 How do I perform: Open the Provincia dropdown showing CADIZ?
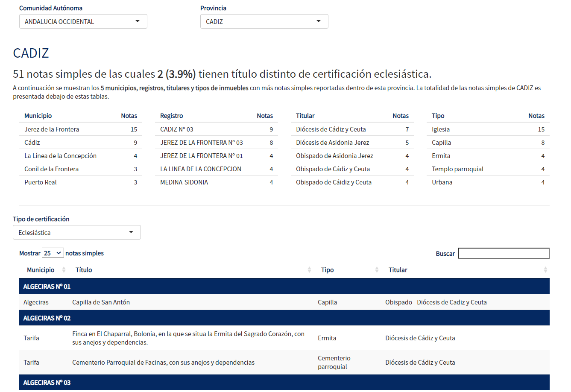[x=264, y=21]
